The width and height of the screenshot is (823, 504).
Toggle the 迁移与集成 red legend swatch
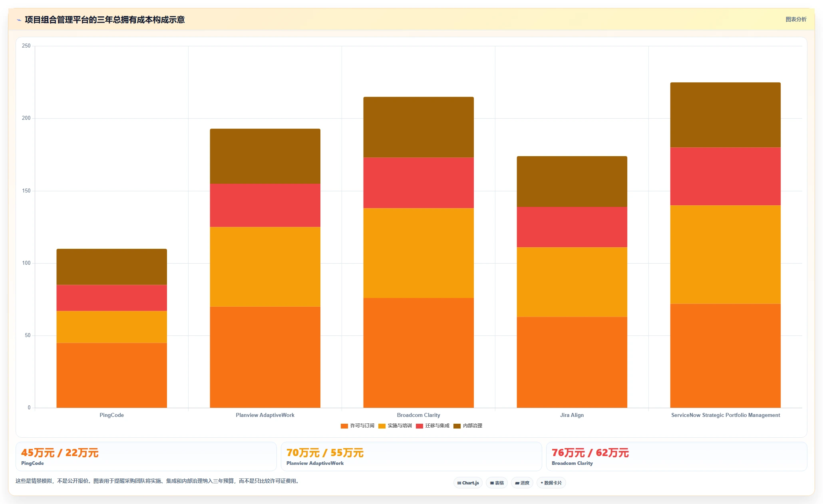[419, 426]
